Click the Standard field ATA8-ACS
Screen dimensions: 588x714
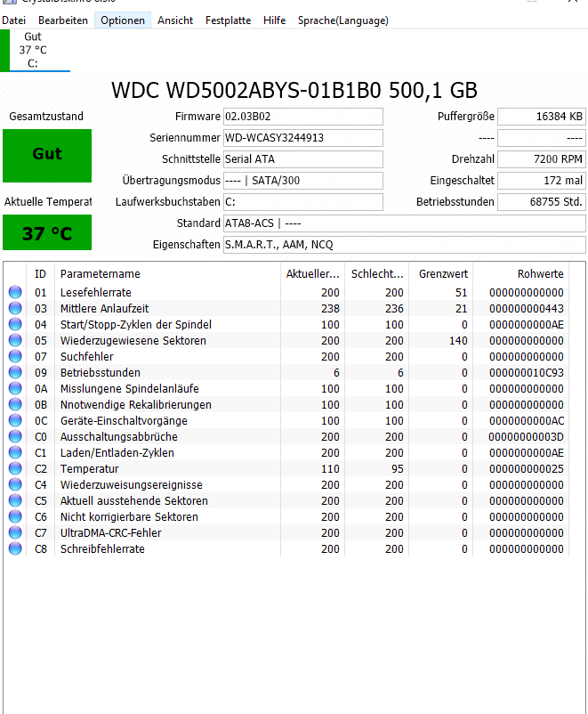point(405,223)
